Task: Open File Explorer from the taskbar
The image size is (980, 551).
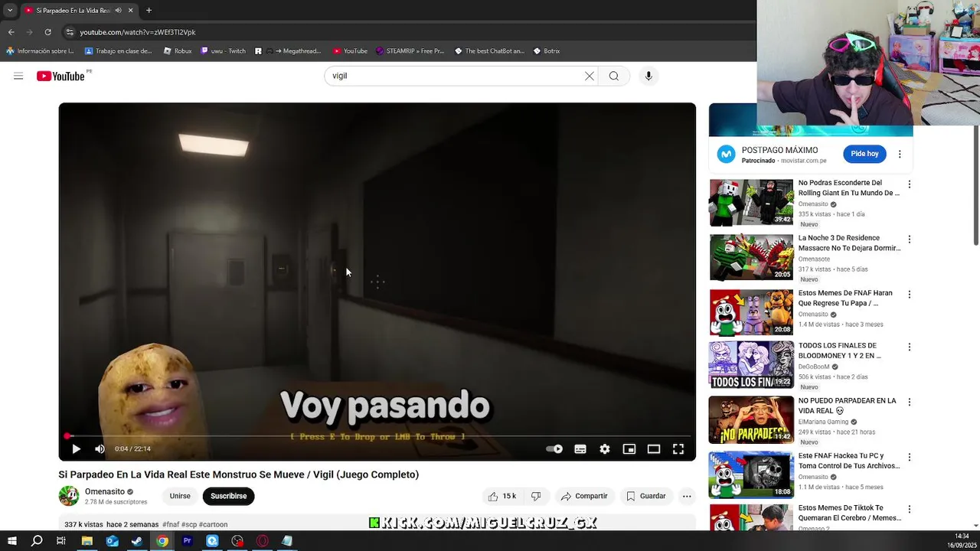Action: click(87, 541)
